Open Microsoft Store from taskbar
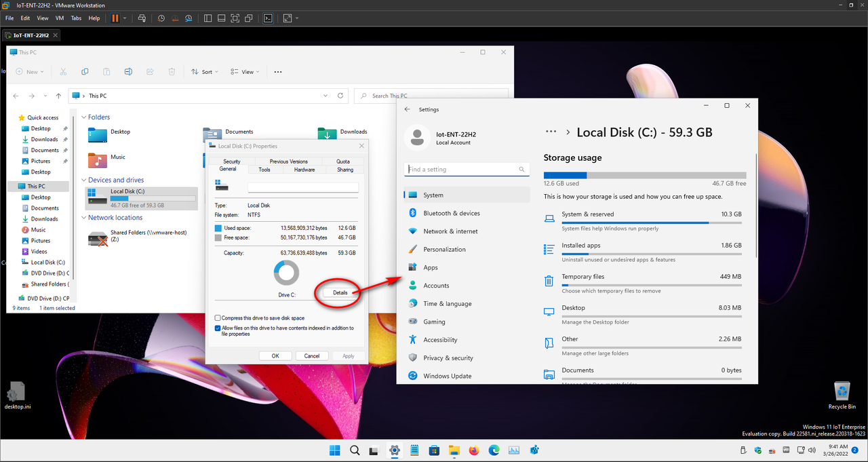 (x=434, y=450)
